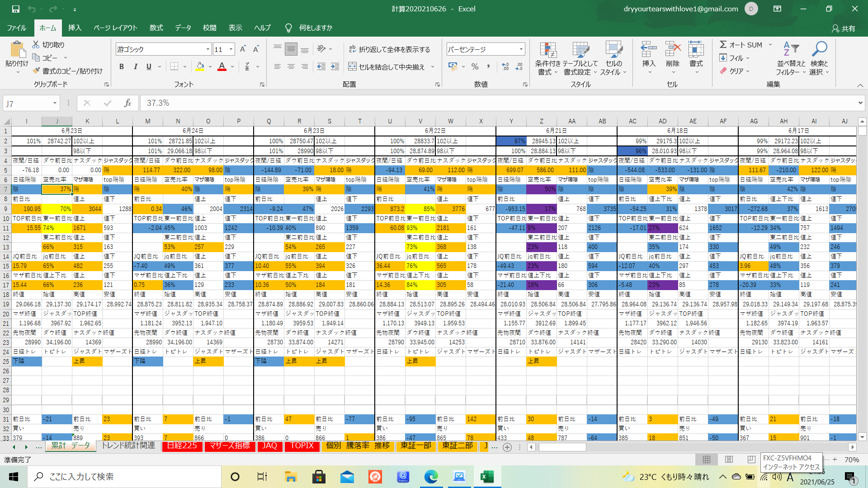Click the Format Painter brush icon
The width and height of the screenshot is (868, 488).
(x=37, y=71)
